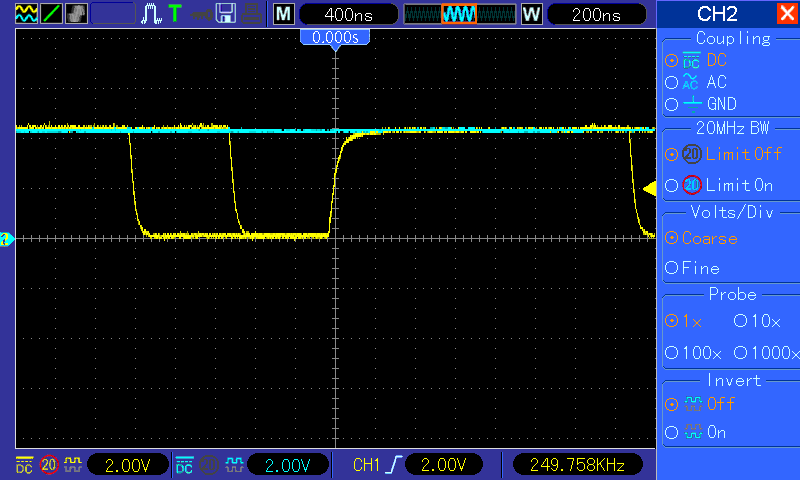Set probe to 1000x

[766, 352]
